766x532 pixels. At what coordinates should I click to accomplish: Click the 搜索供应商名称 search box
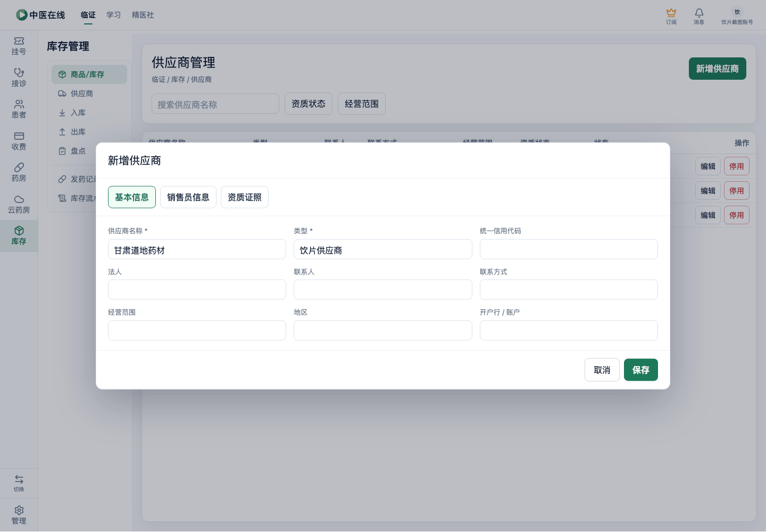pyautogui.click(x=215, y=104)
